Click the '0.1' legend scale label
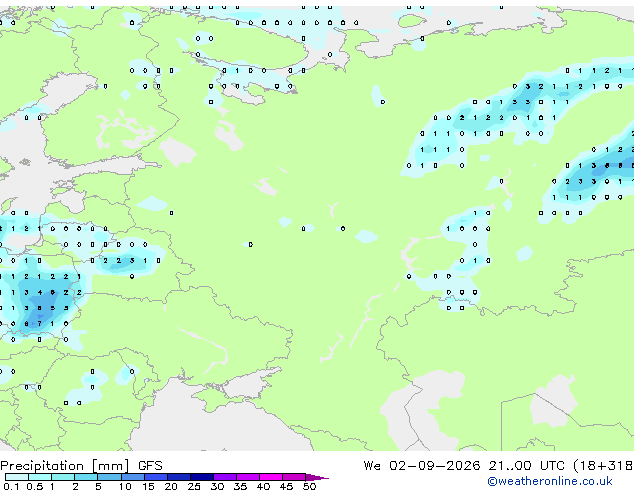The height and width of the screenshot is (490, 634). pos(11,486)
